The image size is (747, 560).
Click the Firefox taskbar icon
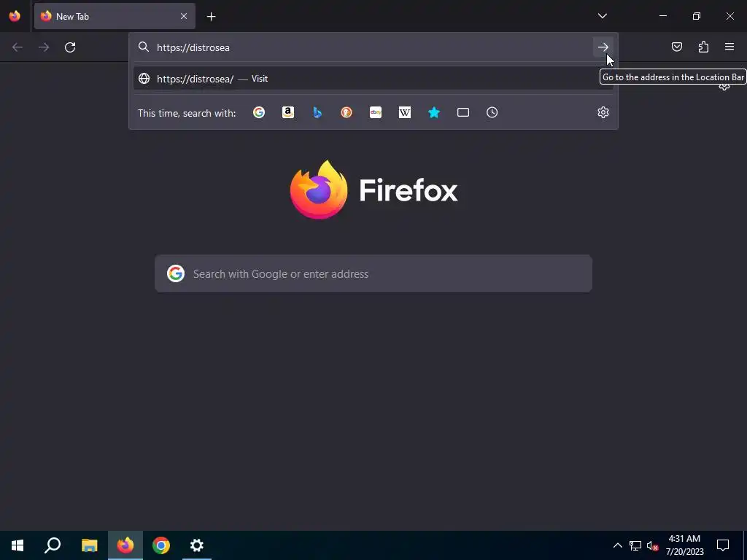125,545
